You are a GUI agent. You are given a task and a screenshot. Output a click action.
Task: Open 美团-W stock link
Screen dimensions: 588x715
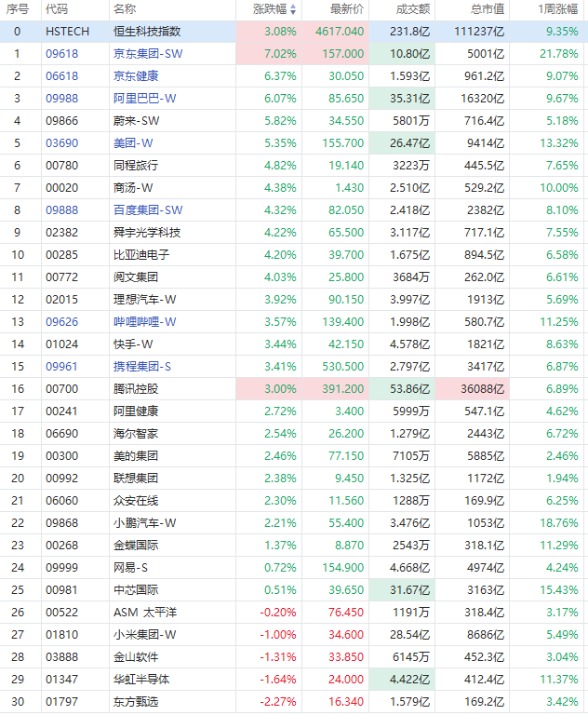133,143
